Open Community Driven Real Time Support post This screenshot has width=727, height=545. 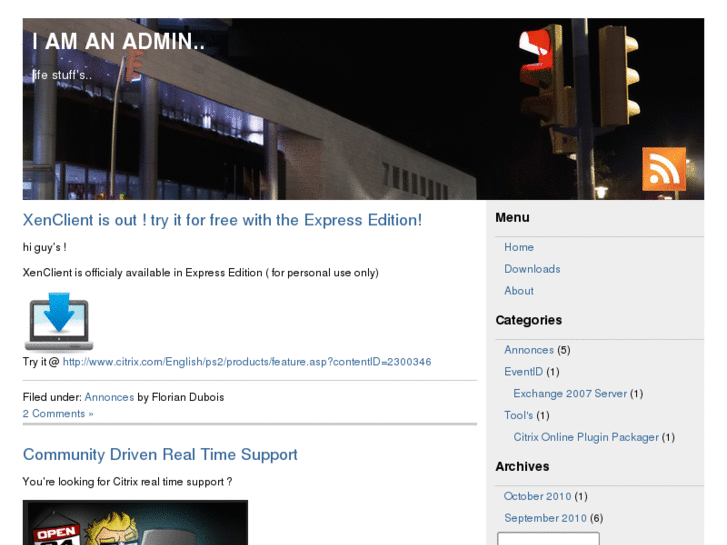coord(160,455)
